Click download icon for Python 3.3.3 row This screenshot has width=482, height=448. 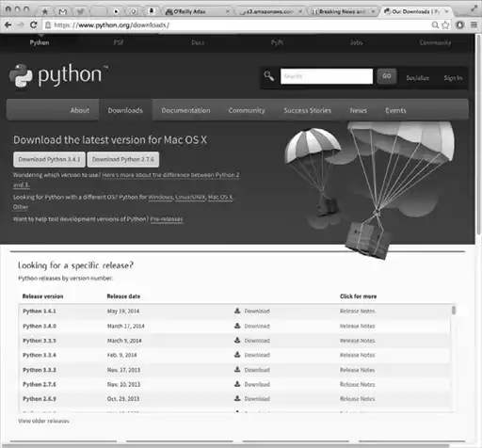tap(237, 370)
